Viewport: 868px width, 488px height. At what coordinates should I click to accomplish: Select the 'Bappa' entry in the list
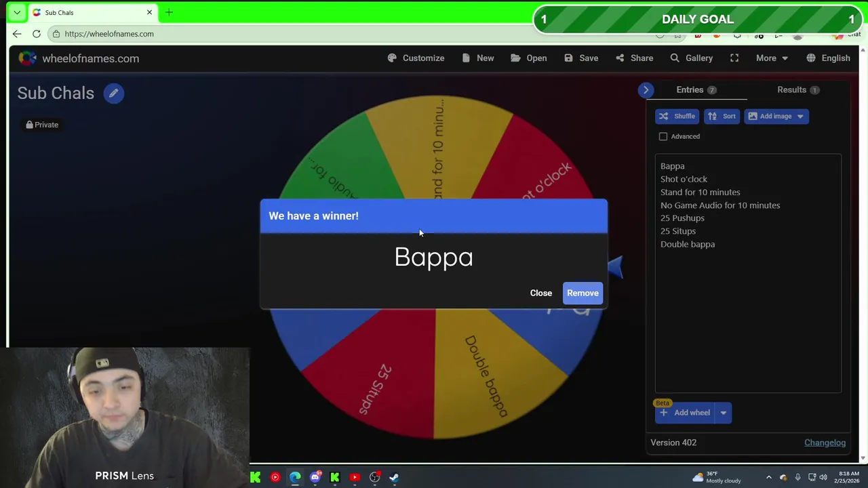pos(672,166)
